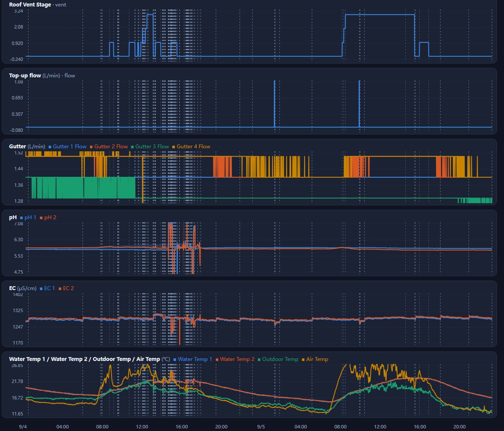Click the 1.52 axis value on Gutter chart
Screen dimensions: 504x431
tap(19, 153)
